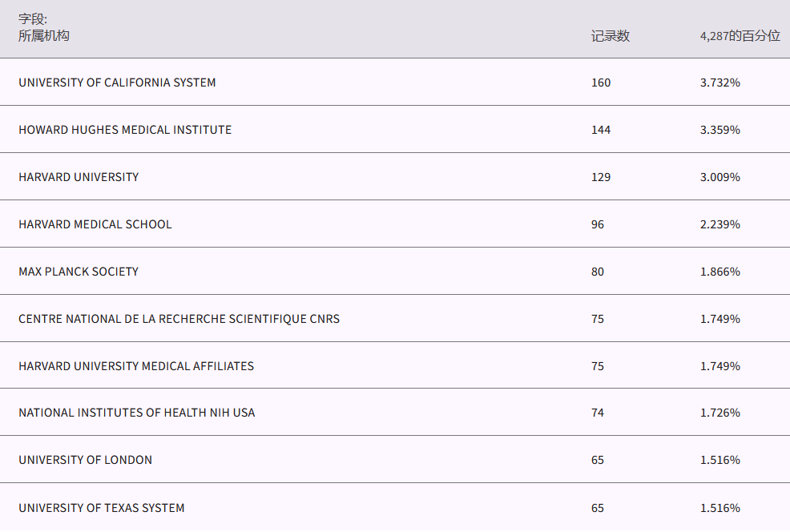The image size is (790, 532).
Task: Select the 1.866% value for Max Planck Society
Action: coord(719,272)
